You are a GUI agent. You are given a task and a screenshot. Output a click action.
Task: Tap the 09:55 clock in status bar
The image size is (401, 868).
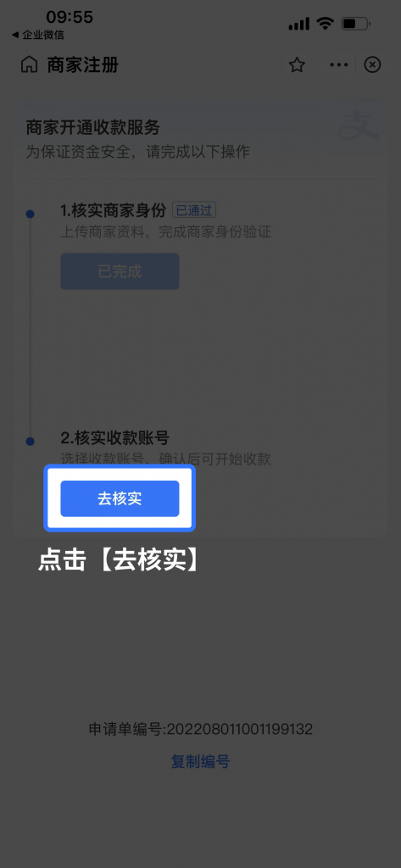[x=70, y=17]
